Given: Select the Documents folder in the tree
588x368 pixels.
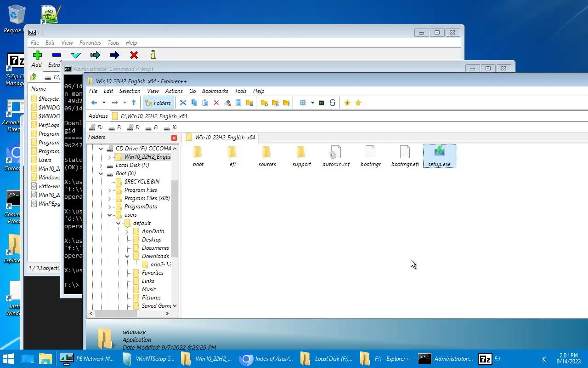Looking at the screenshot, I should [155, 248].
